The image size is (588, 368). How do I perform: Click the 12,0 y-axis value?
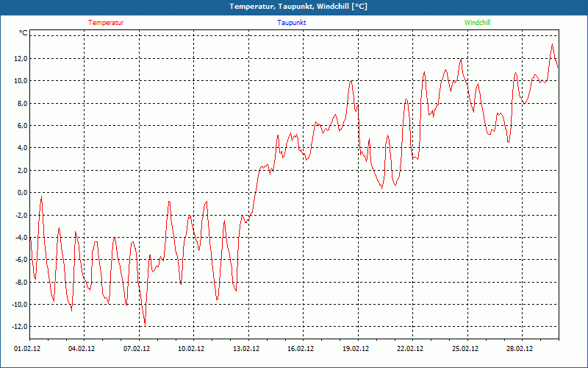click(21, 59)
